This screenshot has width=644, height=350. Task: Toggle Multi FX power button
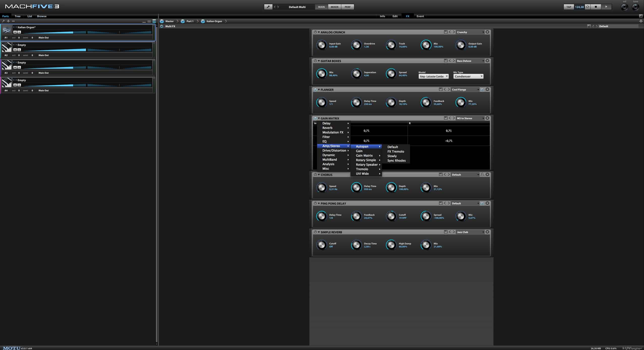(162, 26)
